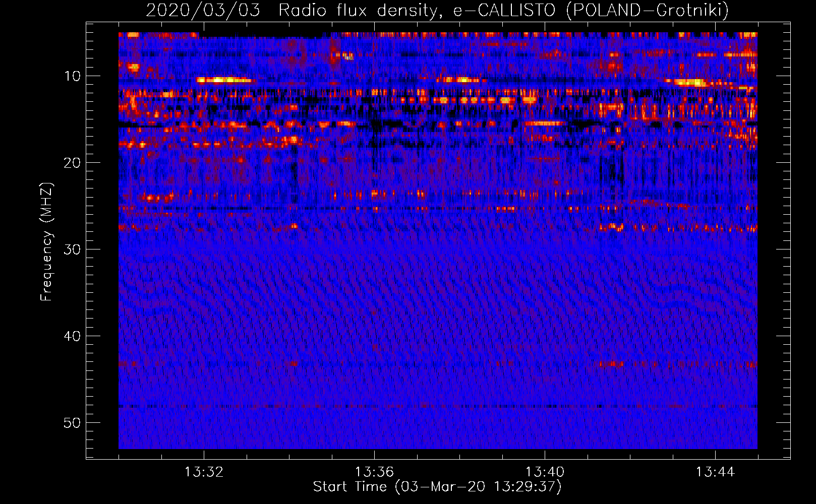Click the 30 MHz frequency tick label
The image size is (816, 504).
72,249
